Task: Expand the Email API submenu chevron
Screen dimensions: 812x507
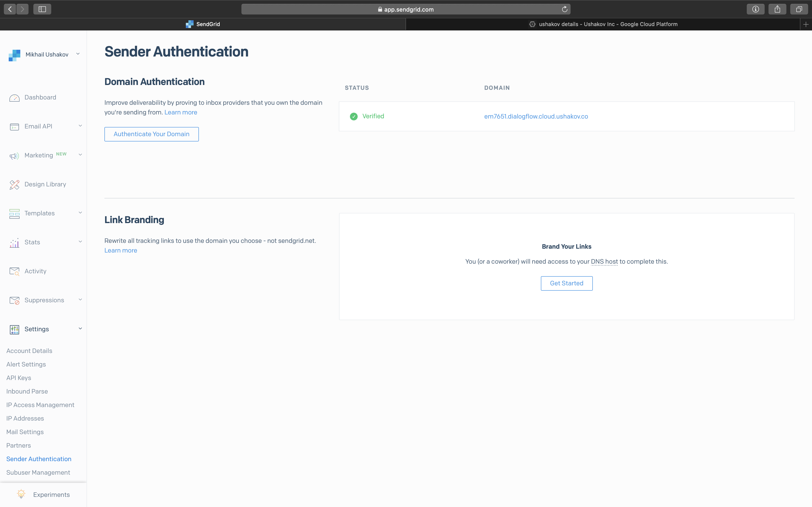Action: 80,126
